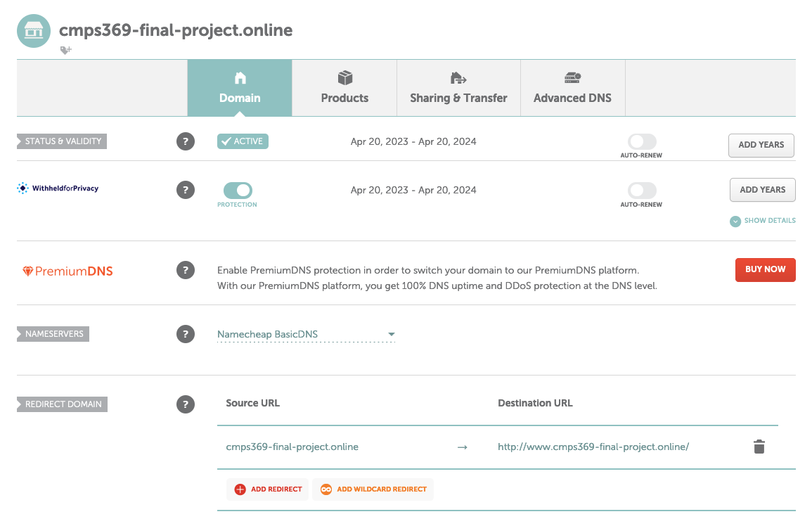Open the destination URL redirect link

tap(593, 447)
